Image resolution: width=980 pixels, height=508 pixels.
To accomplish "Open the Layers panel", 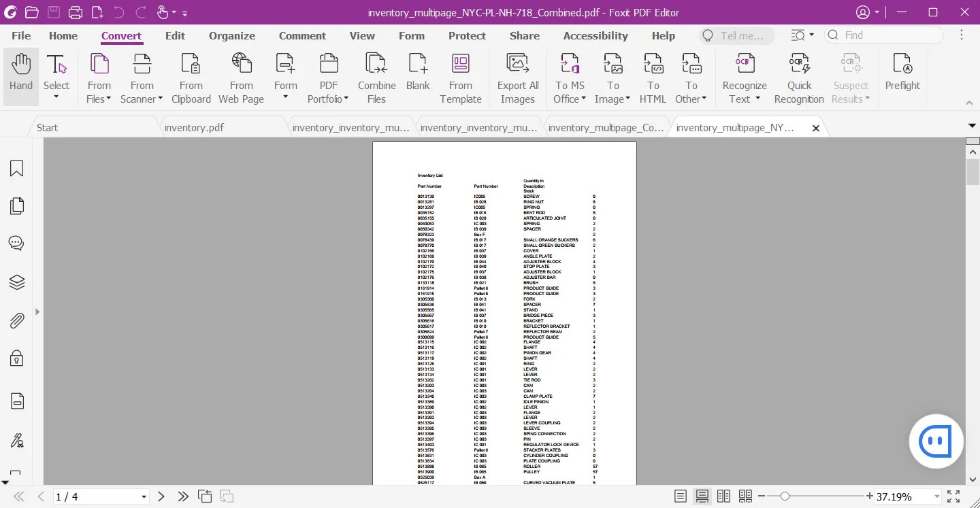I will [16, 282].
